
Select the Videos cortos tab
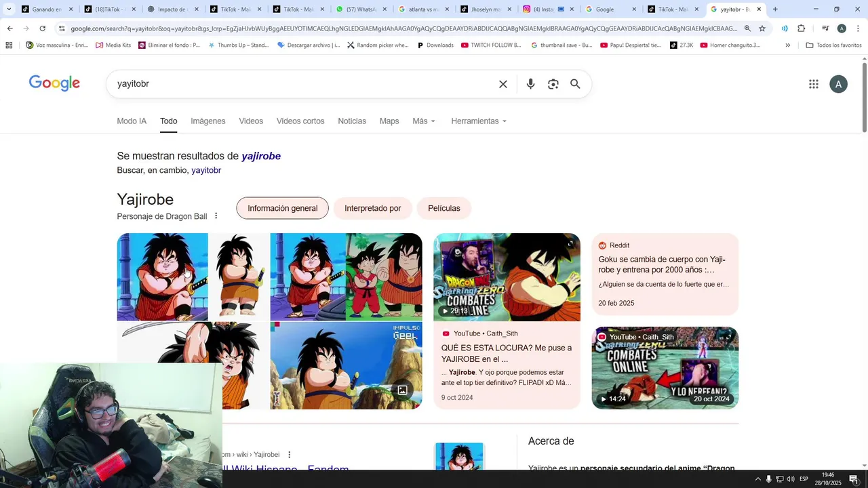[300, 121]
